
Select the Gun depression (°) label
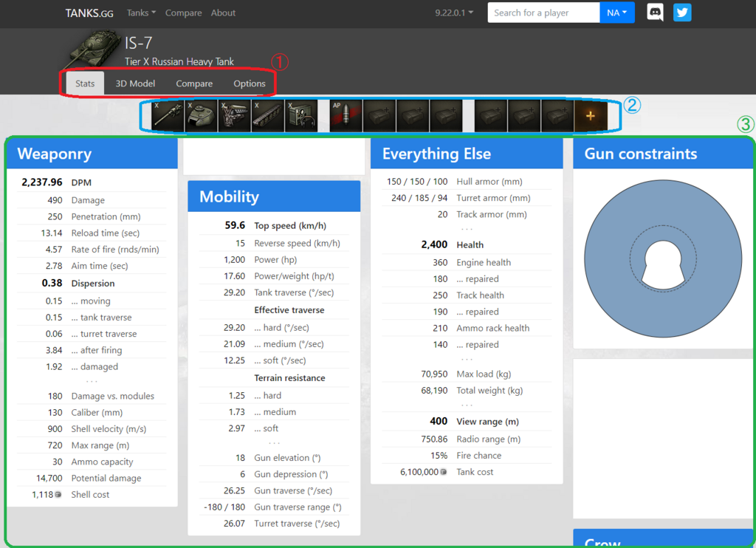click(291, 474)
